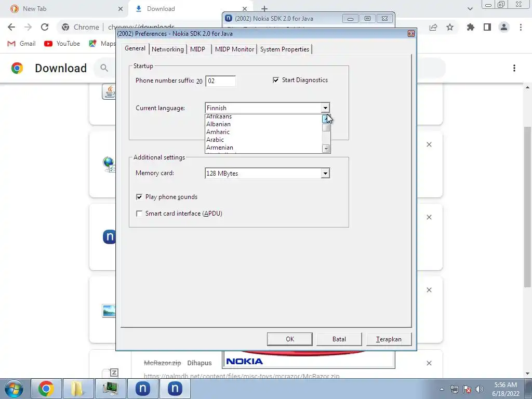This screenshot has height=399, width=532.
Task: Open Maps bookmark
Action: [102, 44]
